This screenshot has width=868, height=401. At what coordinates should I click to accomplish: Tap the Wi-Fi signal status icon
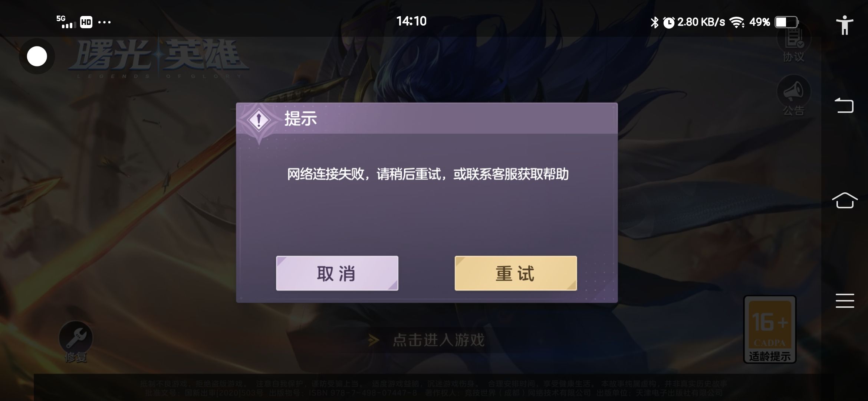tap(737, 22)
